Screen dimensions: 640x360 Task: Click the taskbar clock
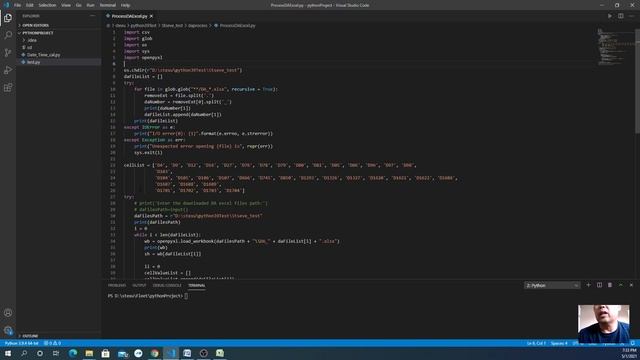(629, 353)
